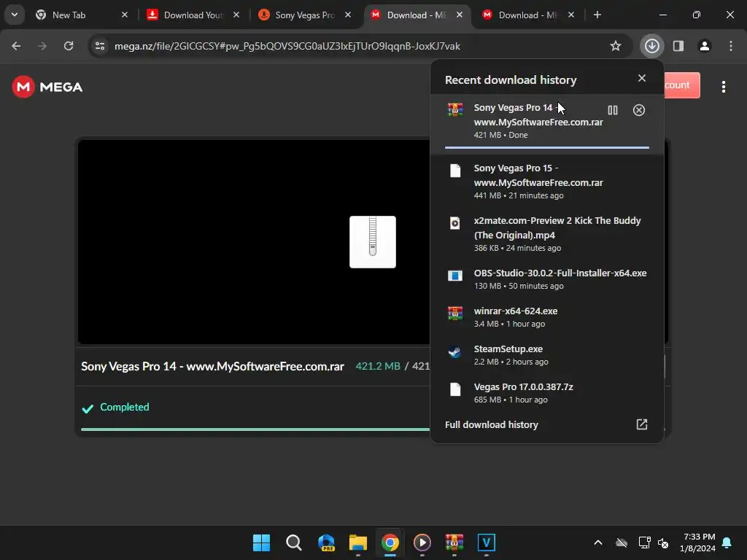The height and width of the screenshot is (560, 747).
Task: Click the red account button on MEGA
Action: tap(682, 85)
